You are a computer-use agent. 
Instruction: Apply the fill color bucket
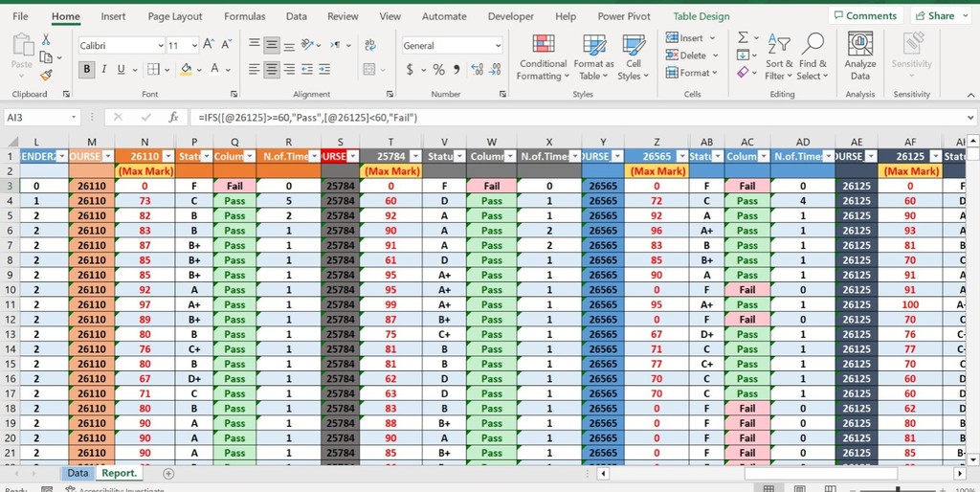tap(186, 69)
